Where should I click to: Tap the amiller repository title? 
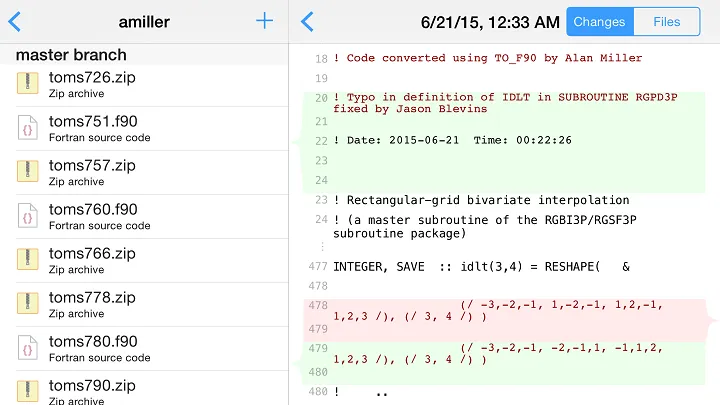144,21
